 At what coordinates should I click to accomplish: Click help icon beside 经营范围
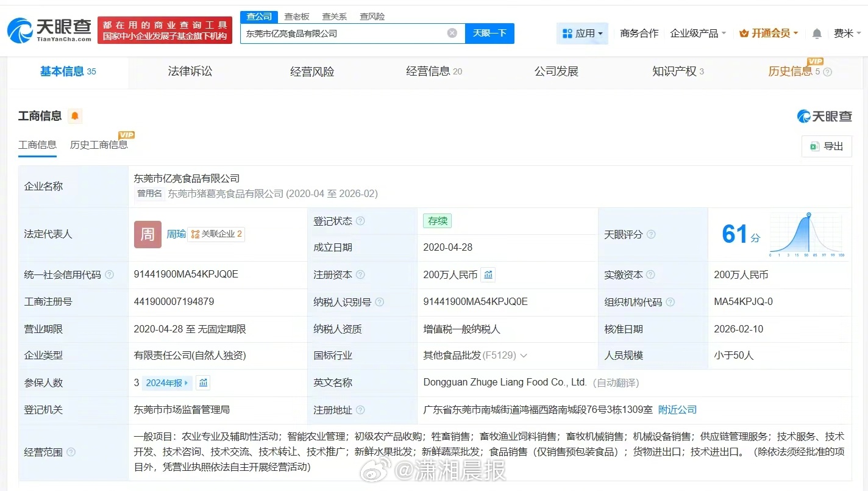71,453
